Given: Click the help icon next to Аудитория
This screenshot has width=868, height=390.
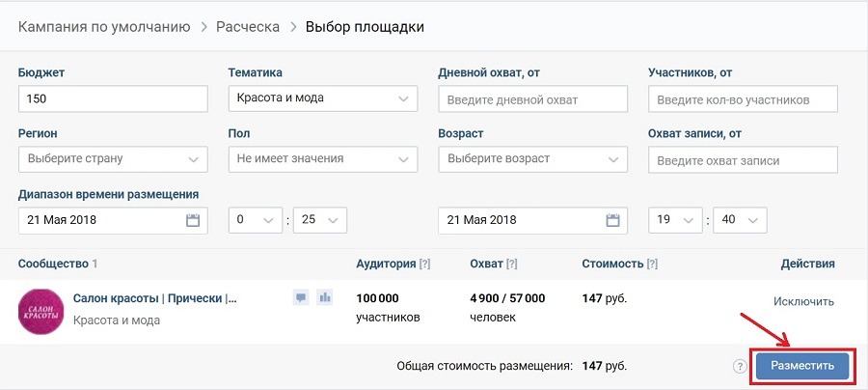Looking at the screenshot, I should click(x=424, y=265).
